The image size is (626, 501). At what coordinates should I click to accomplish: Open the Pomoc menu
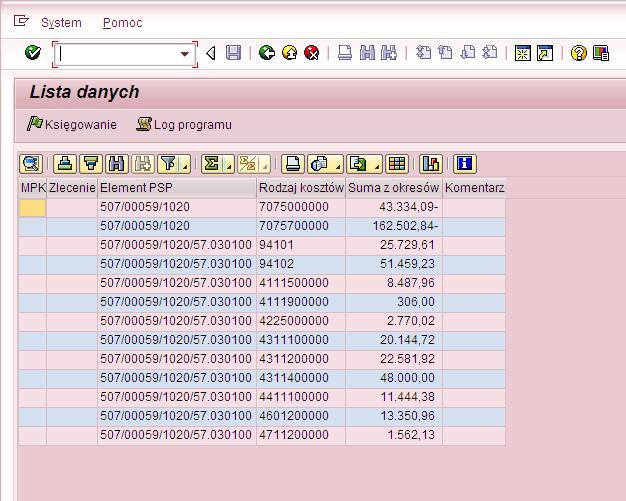pyautogui.click(x=123, y=23)
